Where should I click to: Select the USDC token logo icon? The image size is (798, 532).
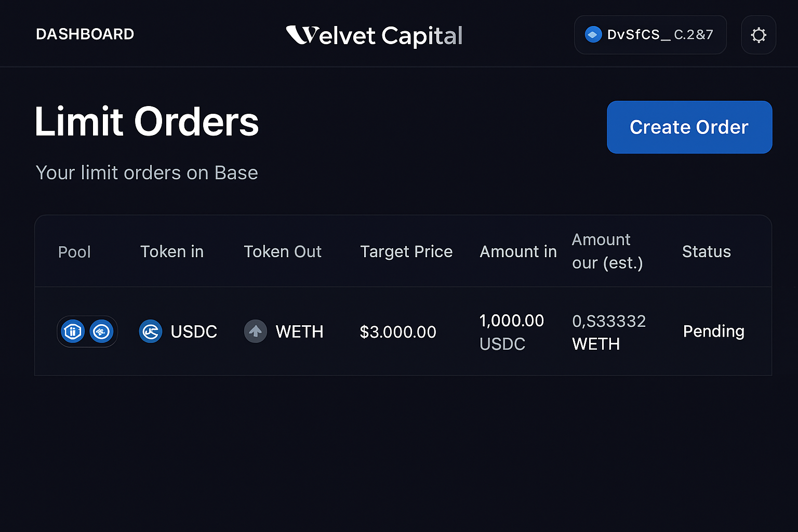click(151, 331)
